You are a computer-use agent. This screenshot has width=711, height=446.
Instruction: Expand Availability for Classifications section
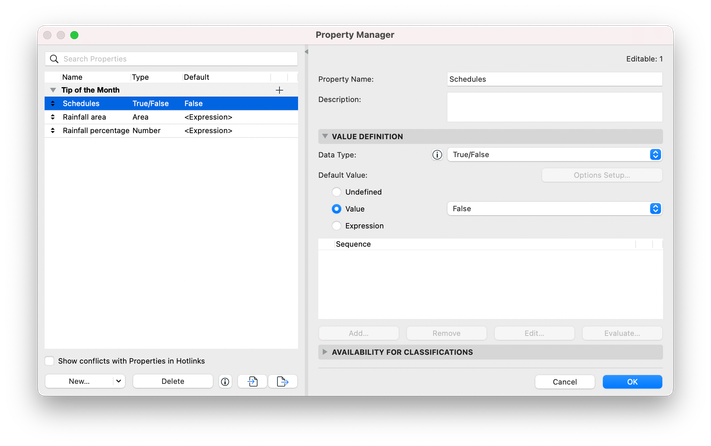[x=325, y=352]
